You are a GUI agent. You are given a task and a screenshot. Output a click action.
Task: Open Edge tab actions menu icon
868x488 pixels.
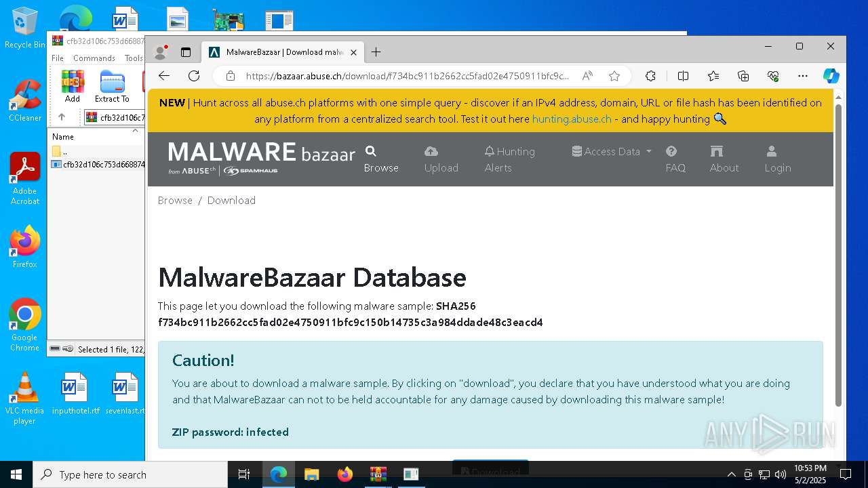point(186,52)
